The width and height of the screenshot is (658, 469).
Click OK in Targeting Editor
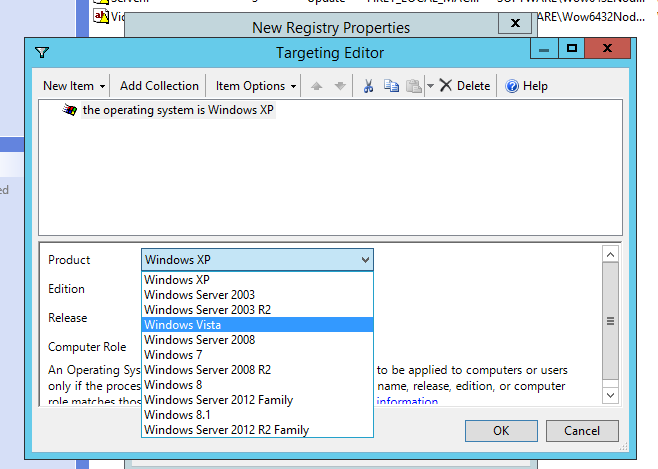[501, 431]
